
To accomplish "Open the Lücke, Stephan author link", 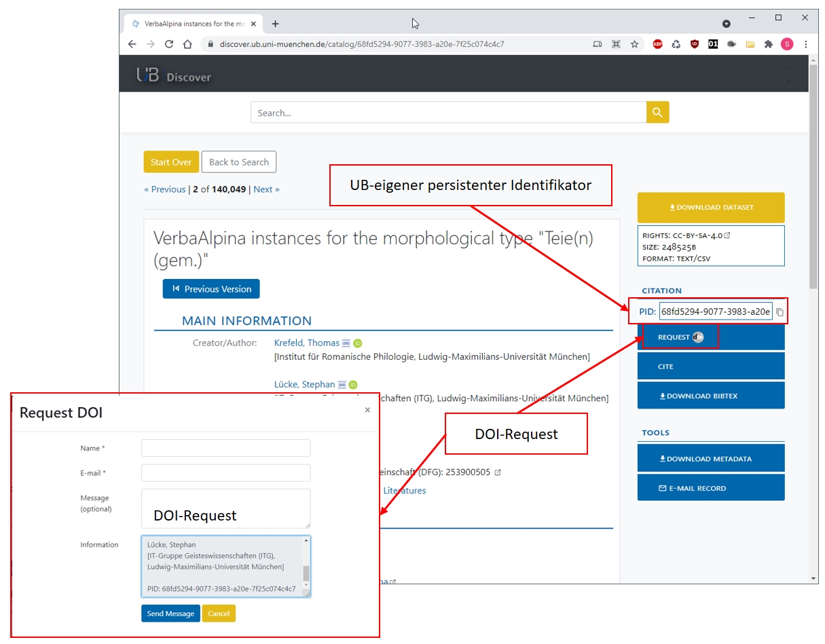I will pyautogui.click(x=304, y=385).
